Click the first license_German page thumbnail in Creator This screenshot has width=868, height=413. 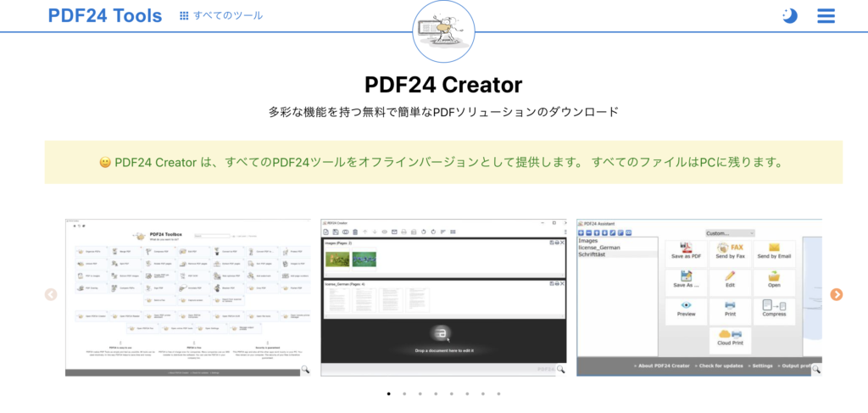tap(336, 299)
